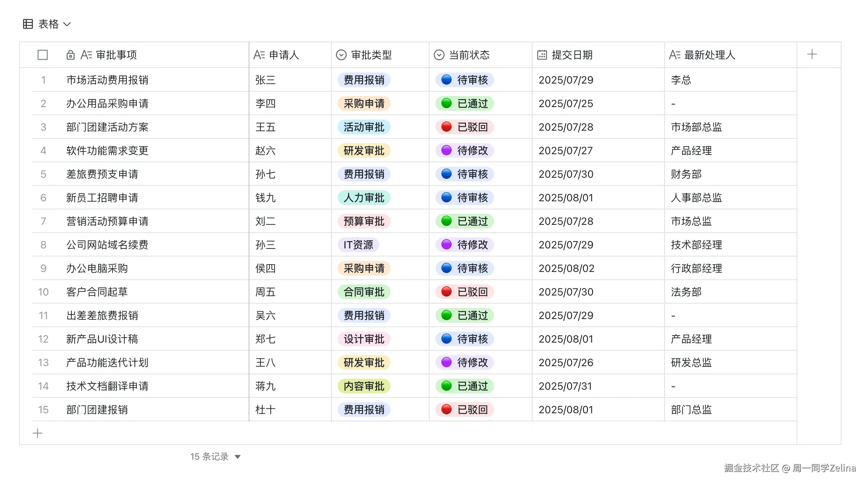Viewport: 868px width, 485px height.
Task: Click handler cell 法务部
Action: 731,292
